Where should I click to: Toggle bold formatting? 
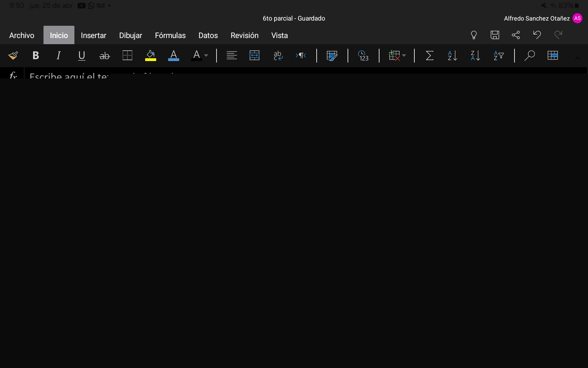(x=36, y=56)
